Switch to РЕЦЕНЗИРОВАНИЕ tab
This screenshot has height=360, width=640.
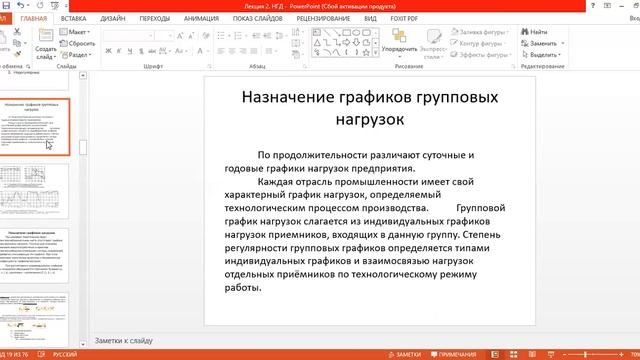[x=323, y=18]
